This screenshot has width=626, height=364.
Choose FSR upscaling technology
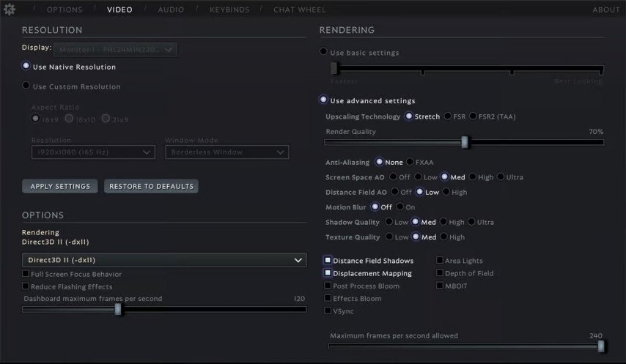point(448,116)
